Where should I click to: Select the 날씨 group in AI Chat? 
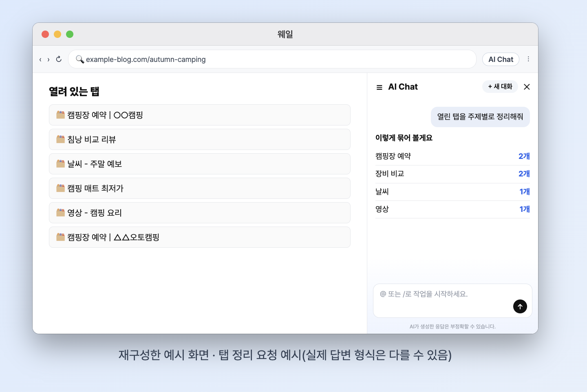tap(452, 192)
